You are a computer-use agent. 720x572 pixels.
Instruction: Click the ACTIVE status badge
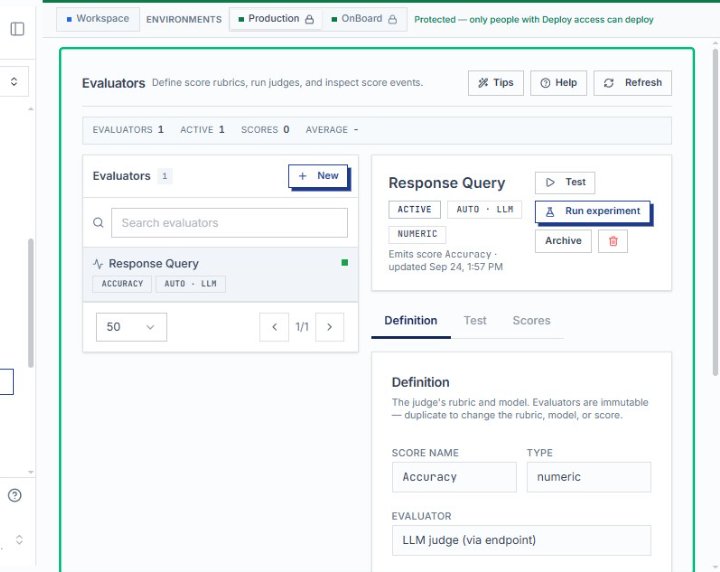414,209
